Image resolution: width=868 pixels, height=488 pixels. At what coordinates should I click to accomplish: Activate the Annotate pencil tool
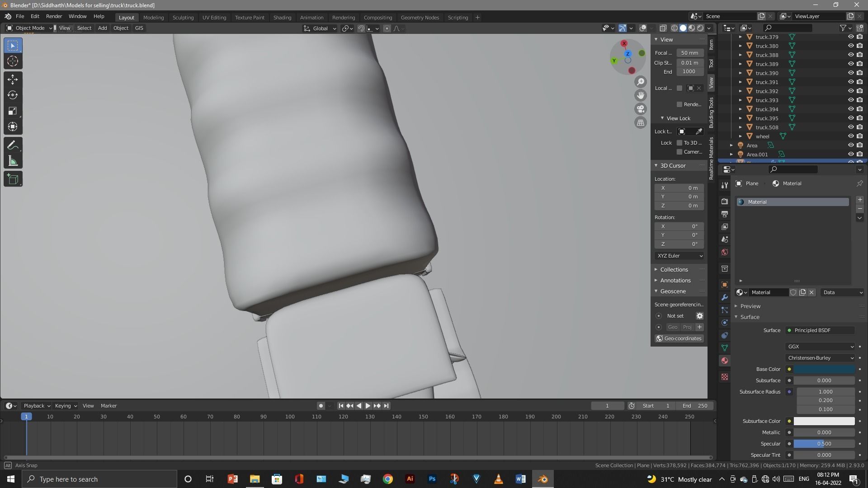pos(13,145)
